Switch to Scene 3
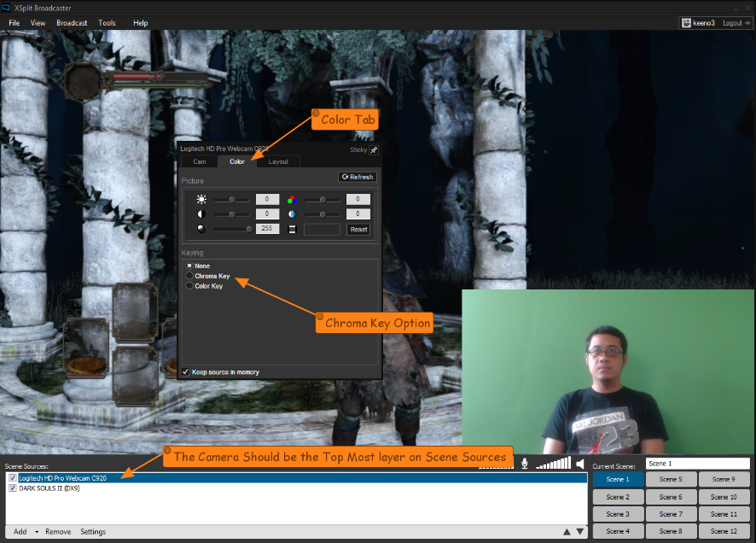The width and height of the screenshot is (756, 543). [x=618, y=514]
